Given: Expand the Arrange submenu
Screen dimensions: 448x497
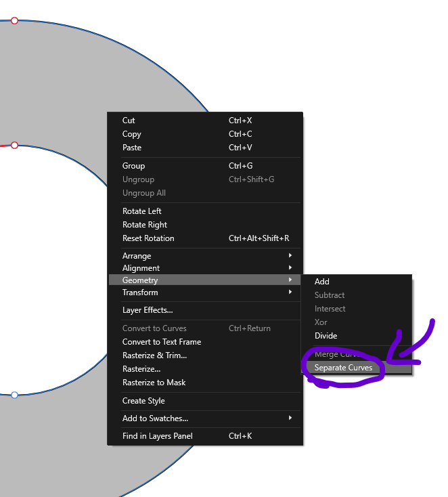Looking at the screenshot, I should tap(137, 256).
